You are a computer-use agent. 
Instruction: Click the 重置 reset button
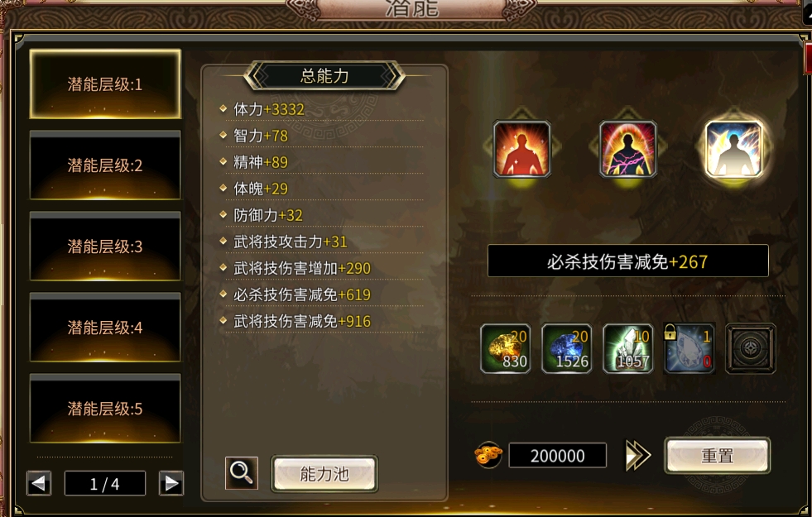point(718,456)
